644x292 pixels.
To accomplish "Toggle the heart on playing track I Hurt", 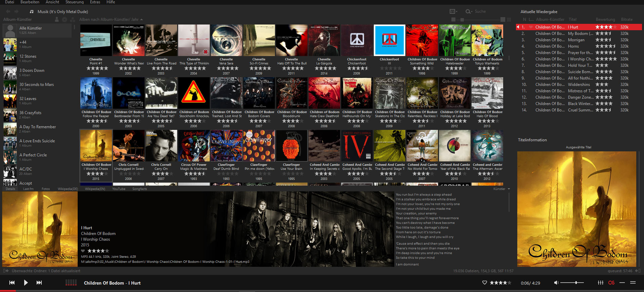I will click(x=531, y=27).
